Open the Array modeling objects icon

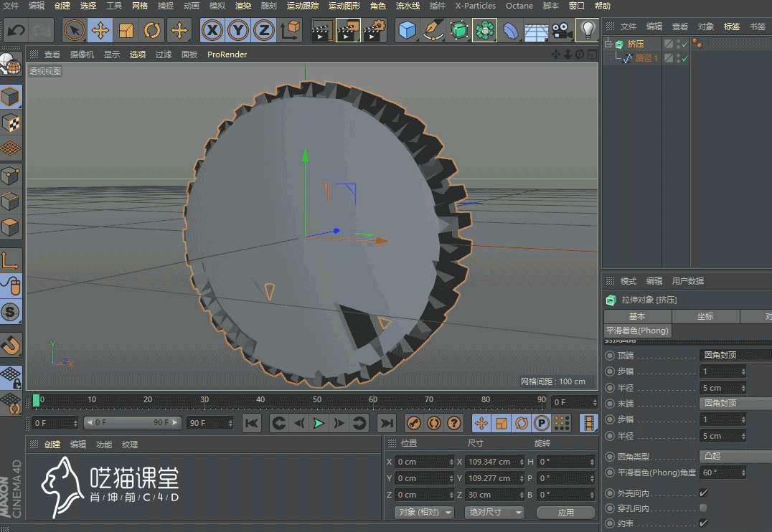[x=485, y=31]
